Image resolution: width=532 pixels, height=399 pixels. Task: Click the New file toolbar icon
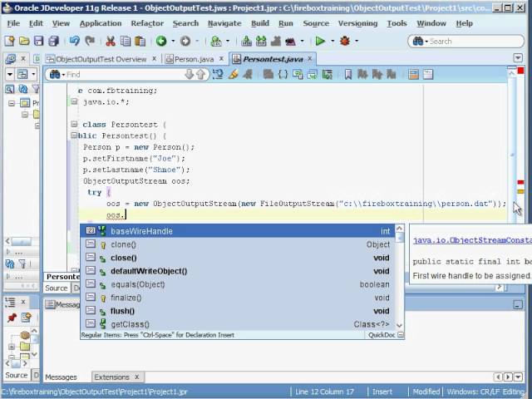(x=9, y=41)
